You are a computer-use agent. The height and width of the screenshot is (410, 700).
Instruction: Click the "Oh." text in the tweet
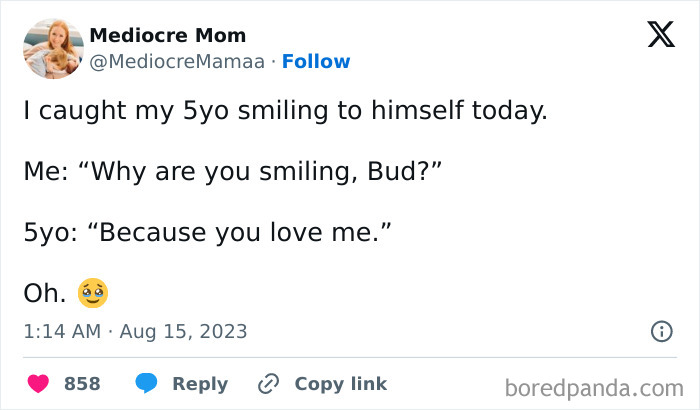pyautogui.click(x=45, y=293)
